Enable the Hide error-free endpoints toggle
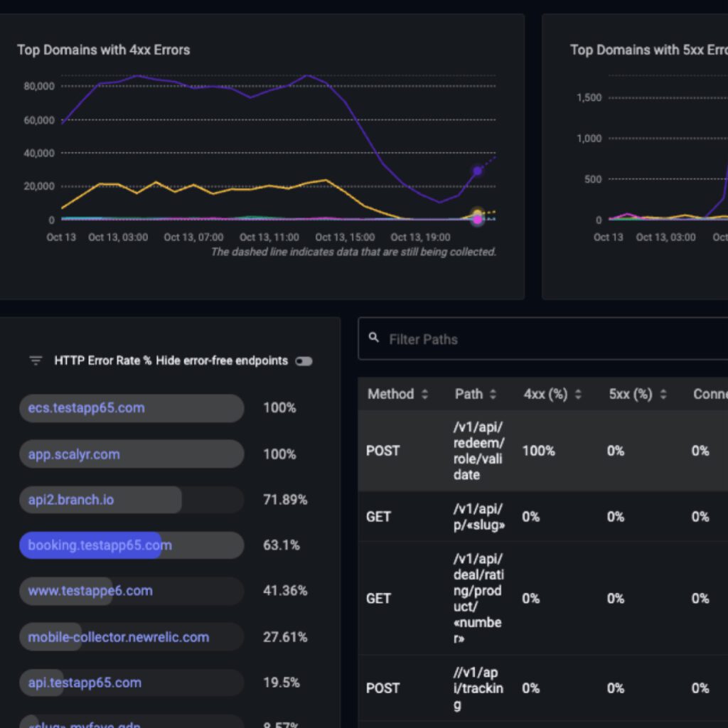This screenshot has height=728, width=728. point(303,361)
